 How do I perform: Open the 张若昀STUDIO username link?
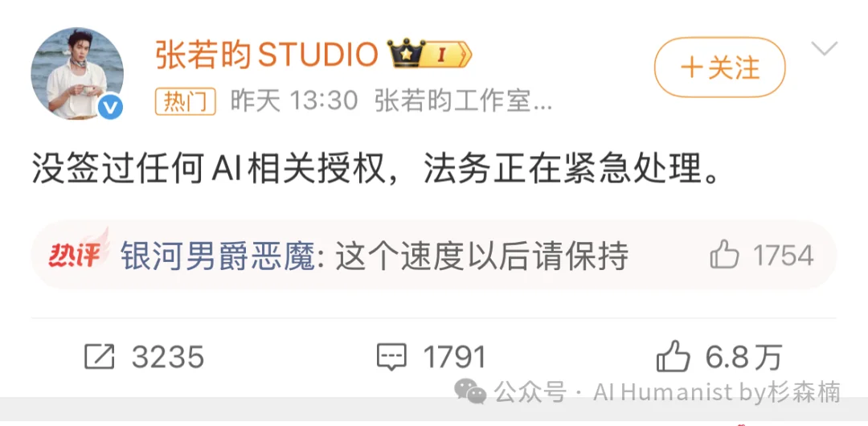[x=267, y=55]
